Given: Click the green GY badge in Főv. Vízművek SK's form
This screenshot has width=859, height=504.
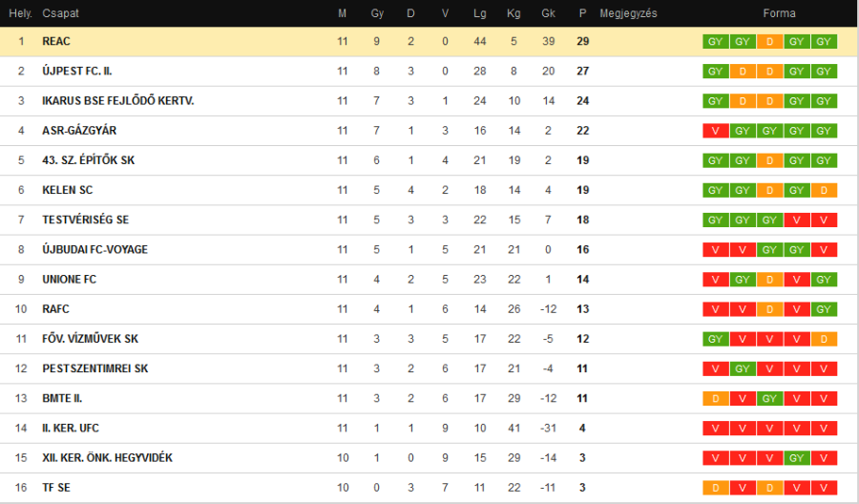Looking at the screenshot, I should pyautogui.click(x=715, y=339).
